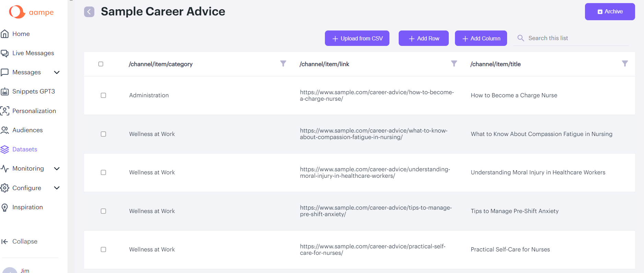Viewport: 644px width, 273px height.
Task: Click the back arrow beside Sample Career Advice
Action: 89,12
